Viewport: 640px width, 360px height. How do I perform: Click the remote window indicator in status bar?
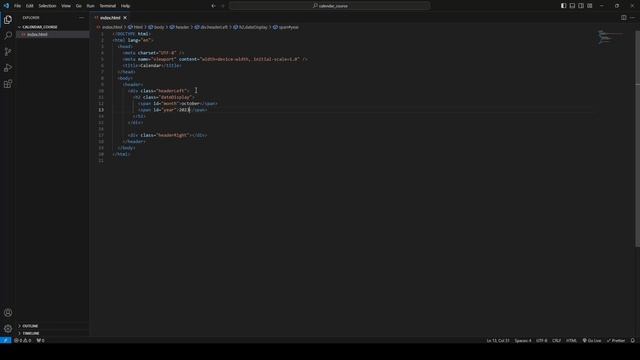tap(5, 340)
